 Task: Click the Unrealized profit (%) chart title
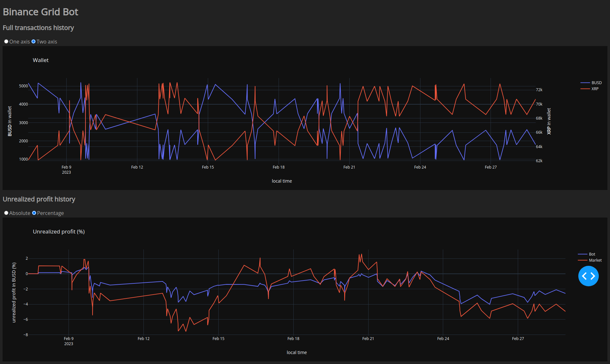point(59,232)
